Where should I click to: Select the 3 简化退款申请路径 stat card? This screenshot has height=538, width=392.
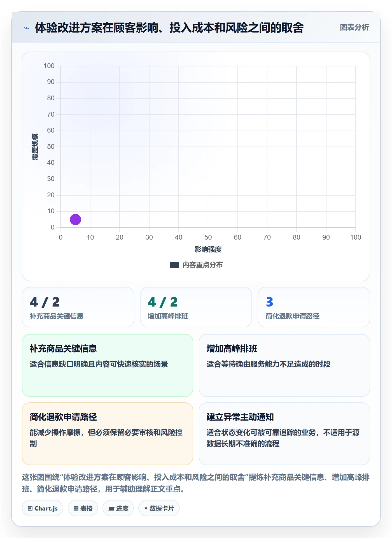[314, 307]
